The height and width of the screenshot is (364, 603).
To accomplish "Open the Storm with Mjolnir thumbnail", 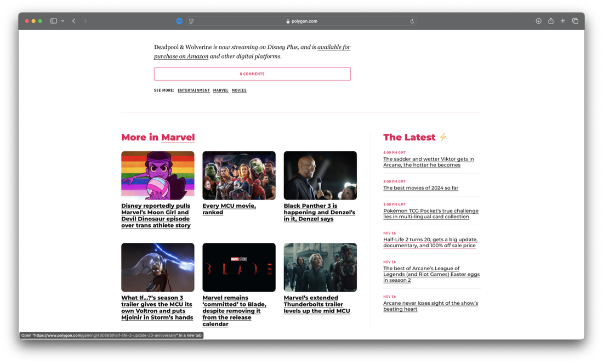I will [158, 267].
